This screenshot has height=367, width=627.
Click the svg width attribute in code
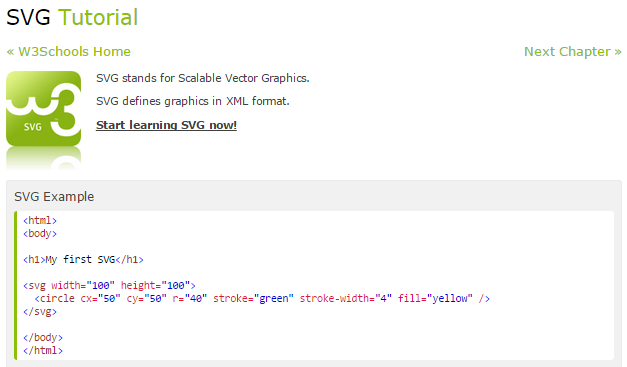(x=83, y=285)
